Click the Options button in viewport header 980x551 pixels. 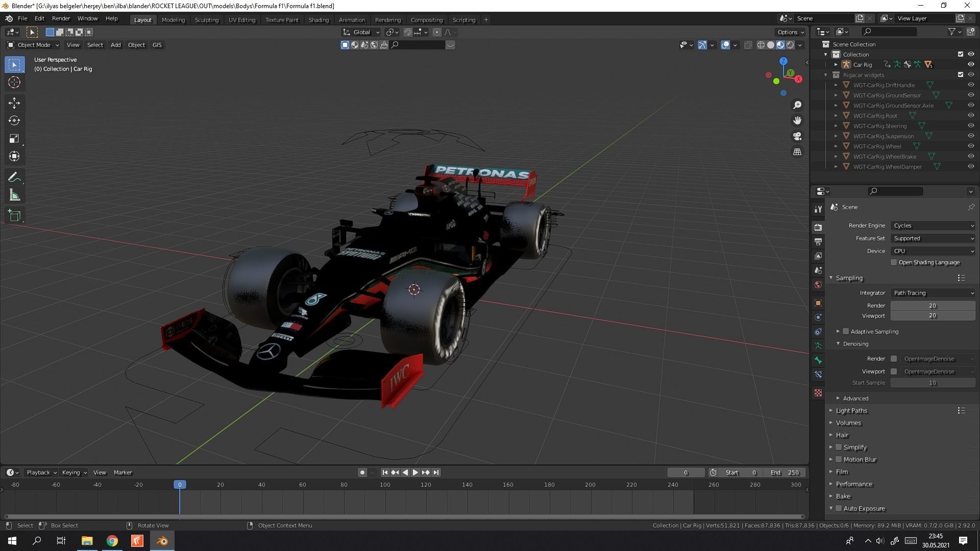click(790, 32)
